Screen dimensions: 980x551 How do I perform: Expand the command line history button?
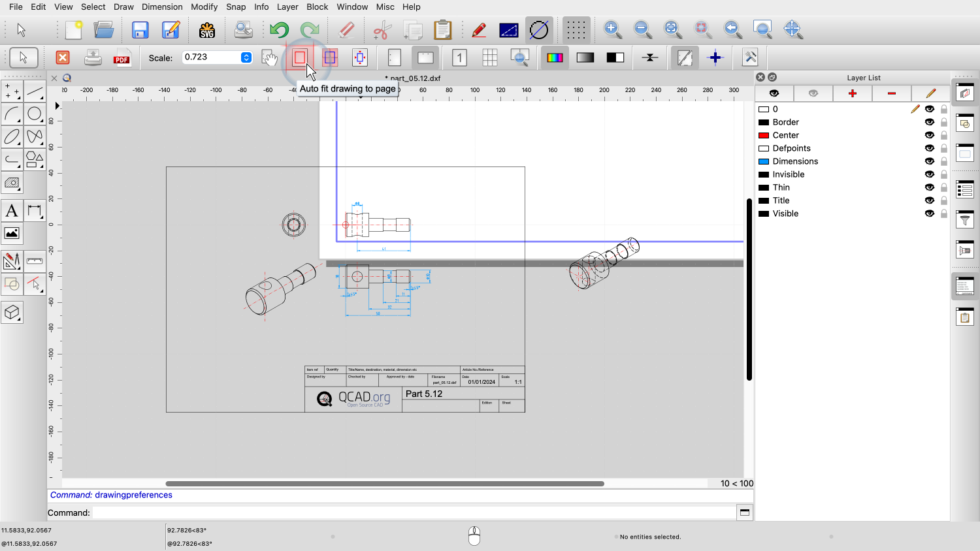pyautogui.click(x=744, y=512)
